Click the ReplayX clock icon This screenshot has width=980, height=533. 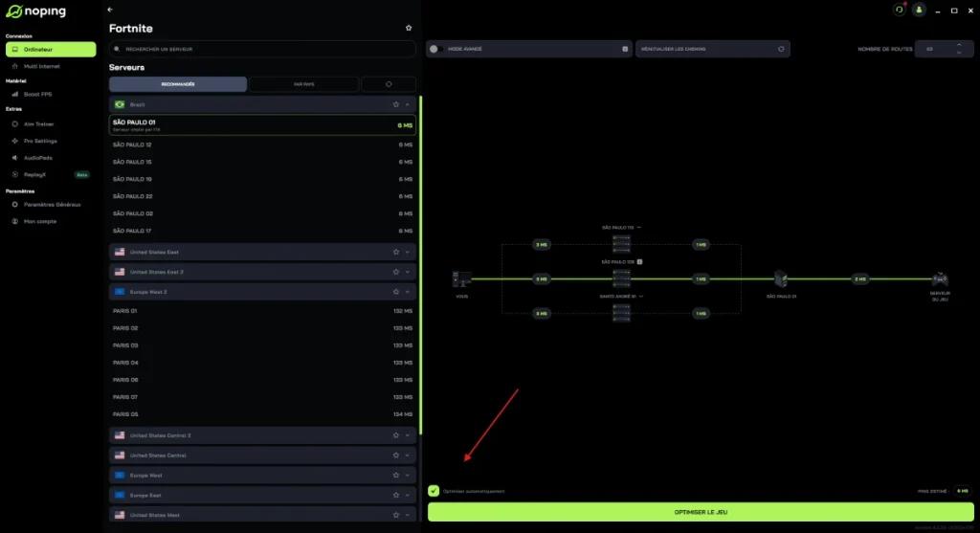click(x=15, y=175)
